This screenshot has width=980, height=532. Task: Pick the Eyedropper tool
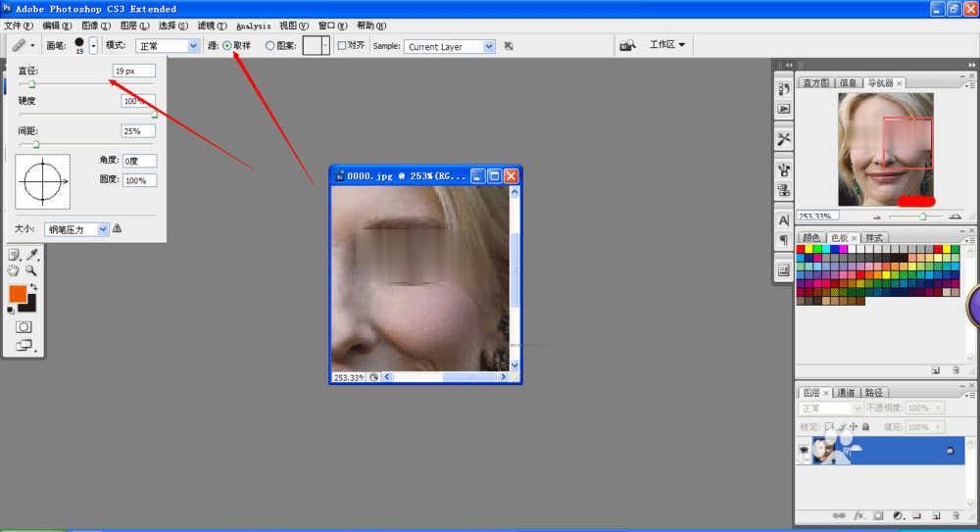click(x=31, y=255)
